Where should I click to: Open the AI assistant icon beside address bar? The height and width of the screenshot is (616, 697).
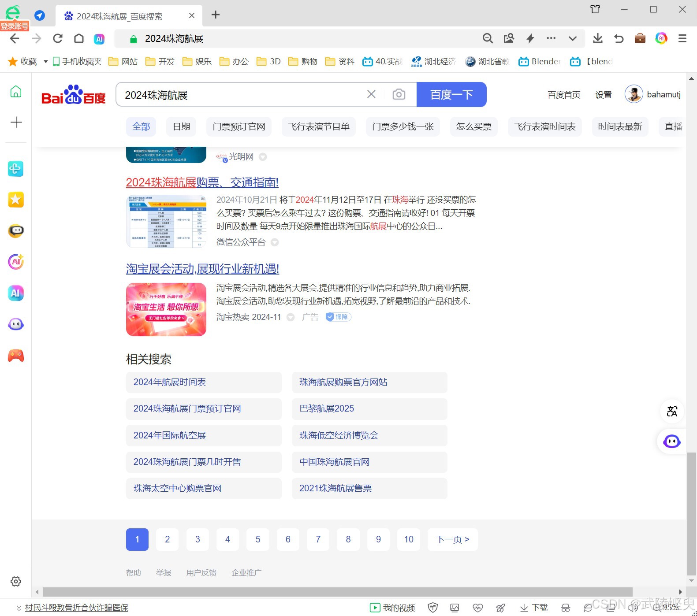(x=100, y=39)
